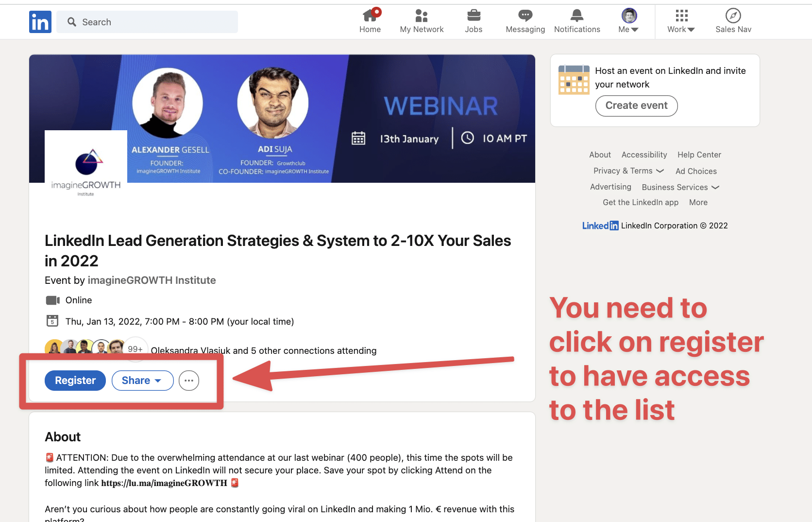Click the 99+ attendees badge

pos(135,349)
